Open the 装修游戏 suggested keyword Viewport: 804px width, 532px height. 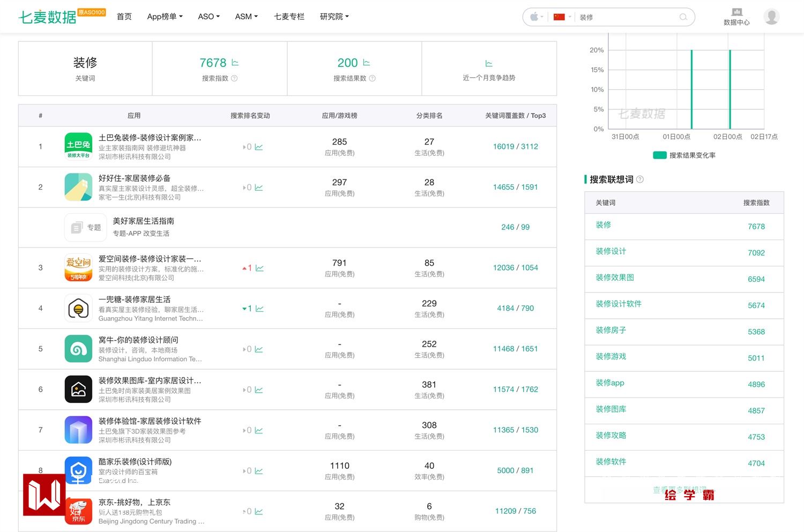[x=611, y=356]
